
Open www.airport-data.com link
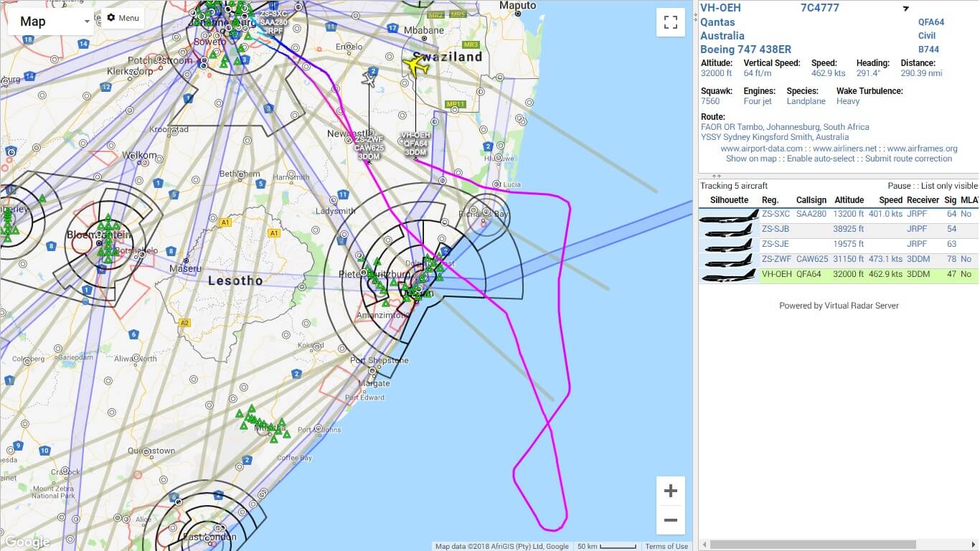click(x=761, y=149)
